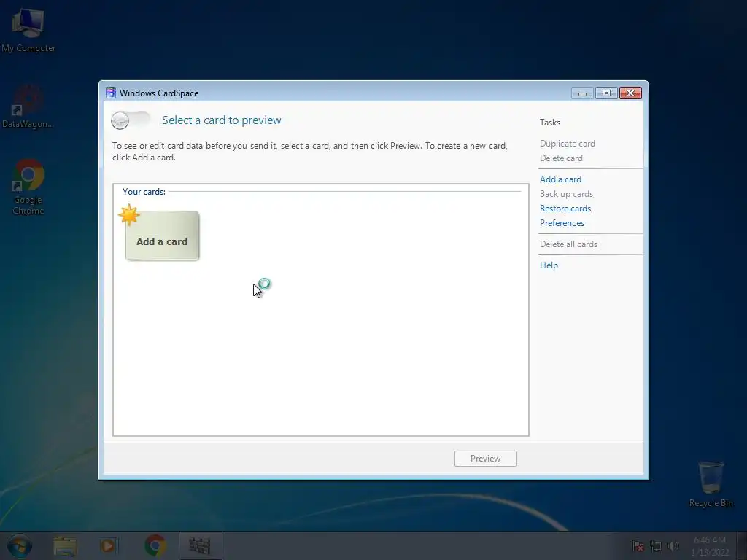Open the volume speaker tray icon
This screenshot has width=747, height=560.
pos(673,546)
